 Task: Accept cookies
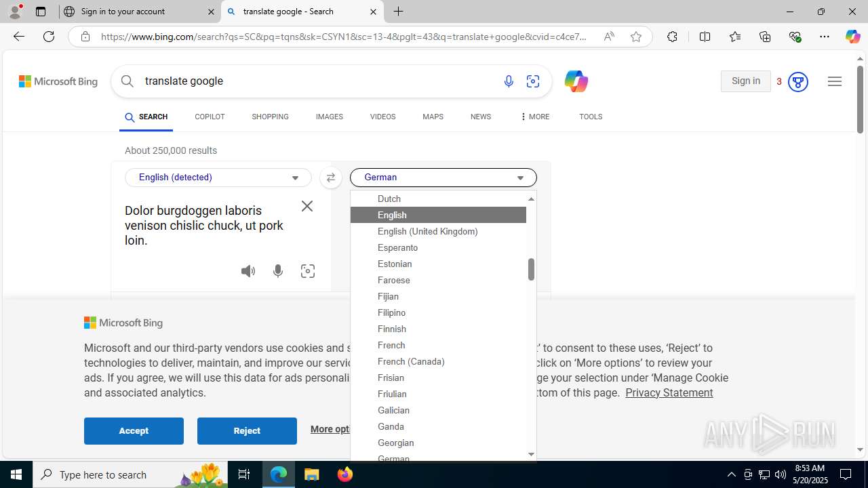[x=134, y=431]
